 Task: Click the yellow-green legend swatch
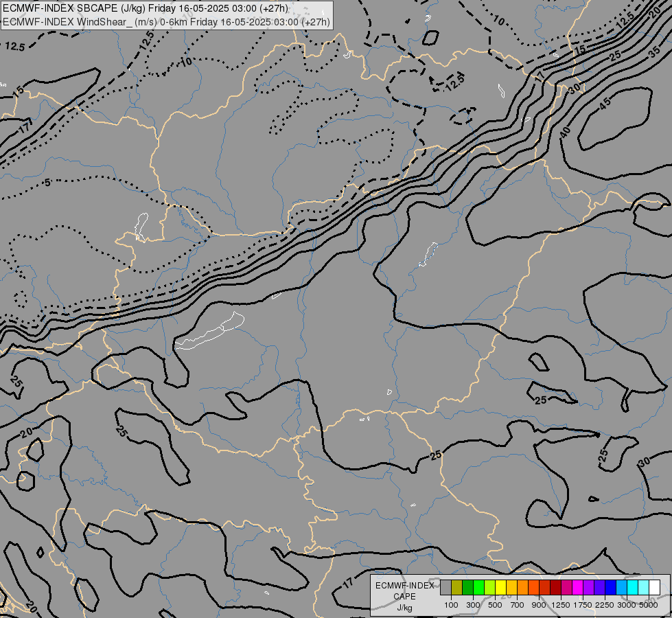[490, 587]
